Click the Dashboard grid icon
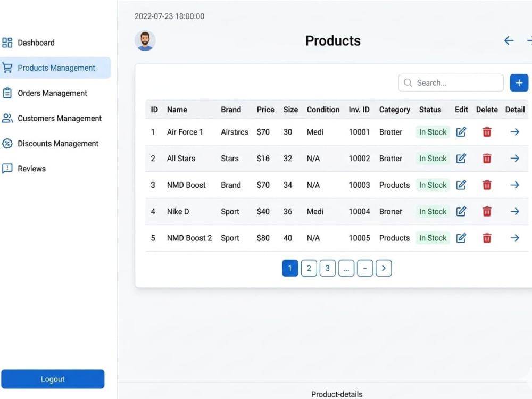This screenshot has width=532, height=399. pyautogui.click(x=7, y=43)
